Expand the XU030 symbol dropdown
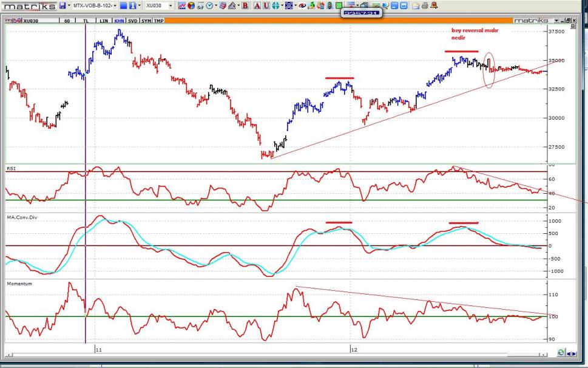The height and width of the screenshot is (368, 588). pyautogui.click(x=171, y=5)
